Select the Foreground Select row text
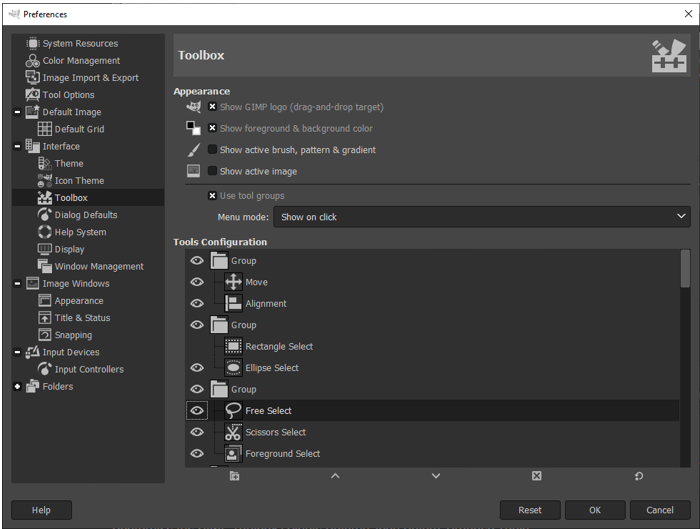Screen dimensions: 700x529 283,454
